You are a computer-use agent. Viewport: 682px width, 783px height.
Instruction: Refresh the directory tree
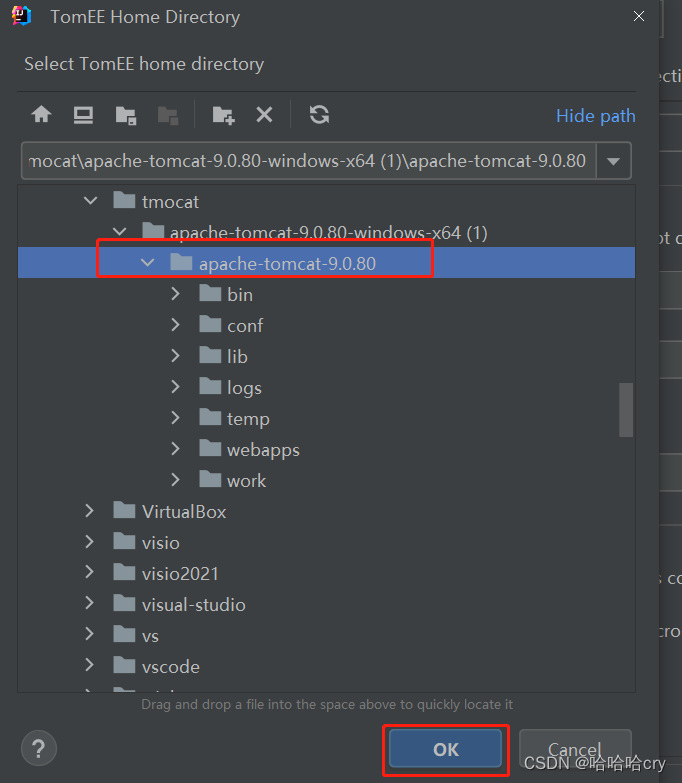tap(319, 115)
